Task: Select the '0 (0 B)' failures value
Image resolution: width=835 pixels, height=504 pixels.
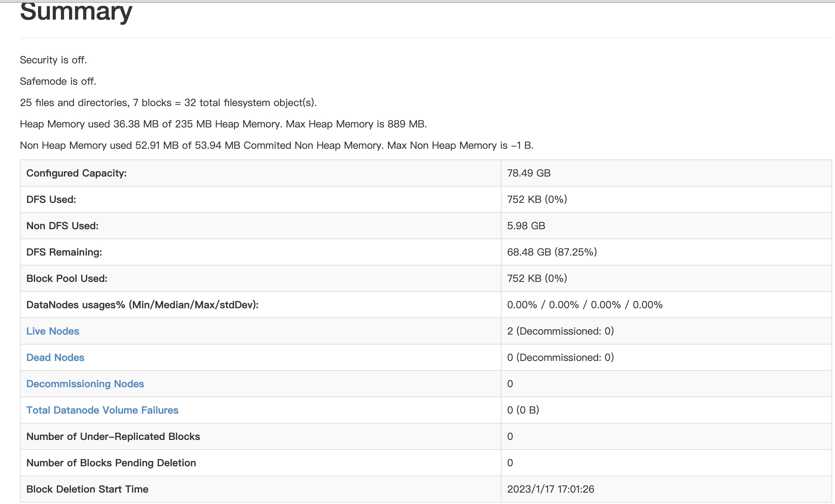Action: click(523, 410)
